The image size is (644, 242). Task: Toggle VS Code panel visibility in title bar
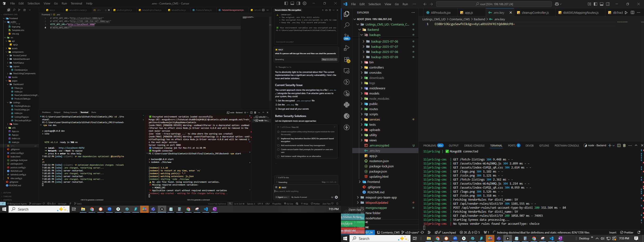point(601,4)
